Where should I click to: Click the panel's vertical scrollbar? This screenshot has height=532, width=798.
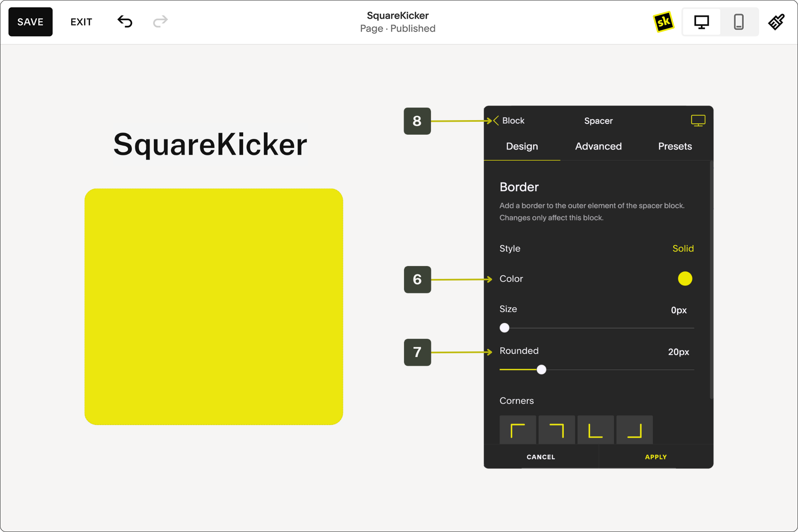click(712, 280)
